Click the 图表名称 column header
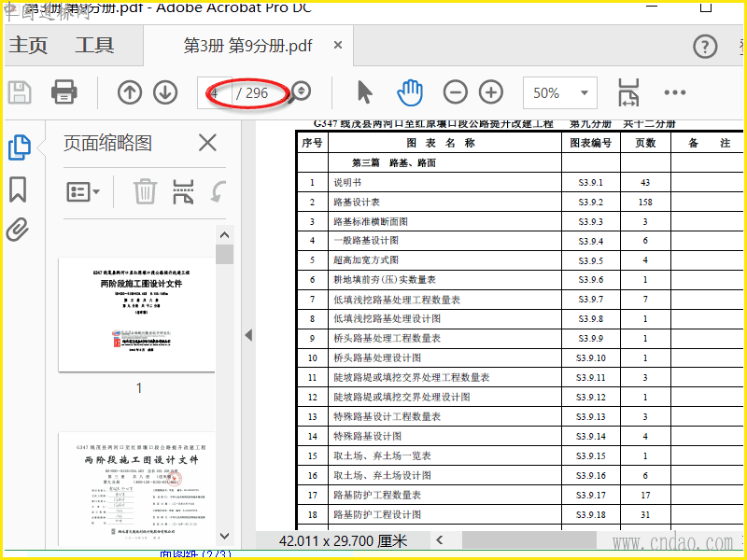The image size is (747, 560). tap(441, 143)
